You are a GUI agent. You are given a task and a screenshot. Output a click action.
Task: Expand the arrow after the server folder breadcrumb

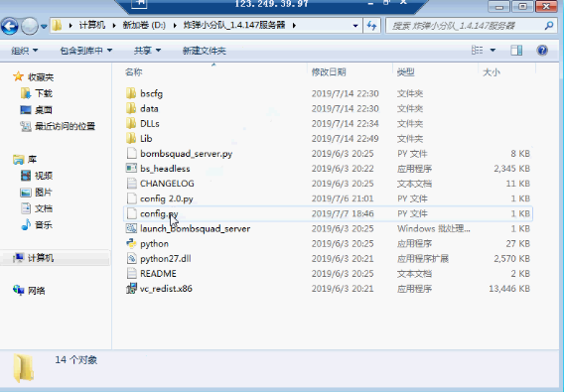(294, 26)
